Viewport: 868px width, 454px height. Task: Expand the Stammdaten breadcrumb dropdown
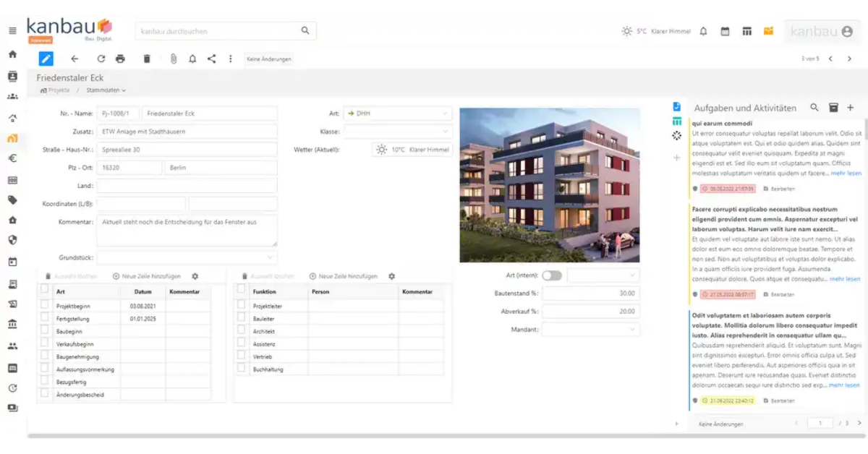[106, 90]
